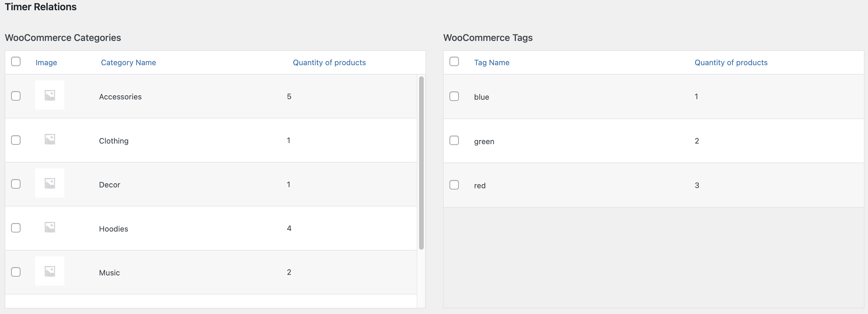This screenshot has width=868, height=314.
Task: Select all categories via header checkbox
Action: [16, 61]
